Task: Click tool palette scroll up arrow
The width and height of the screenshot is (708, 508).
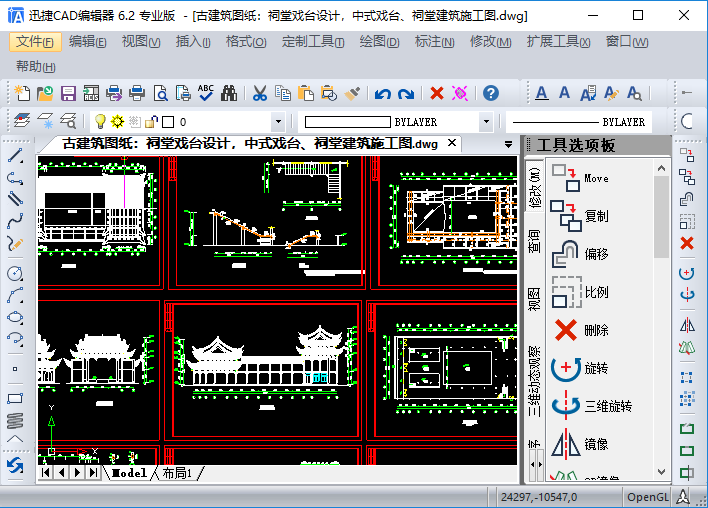Action: (661, 168)
